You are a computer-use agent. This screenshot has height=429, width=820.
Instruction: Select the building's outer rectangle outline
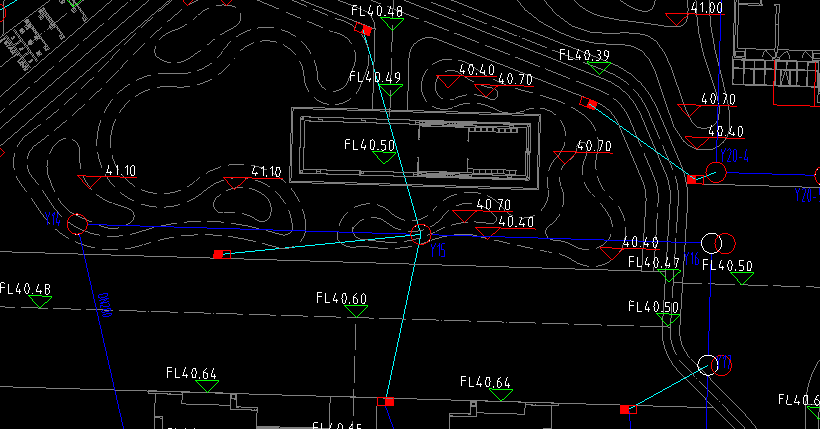click(x=415, y=148)
